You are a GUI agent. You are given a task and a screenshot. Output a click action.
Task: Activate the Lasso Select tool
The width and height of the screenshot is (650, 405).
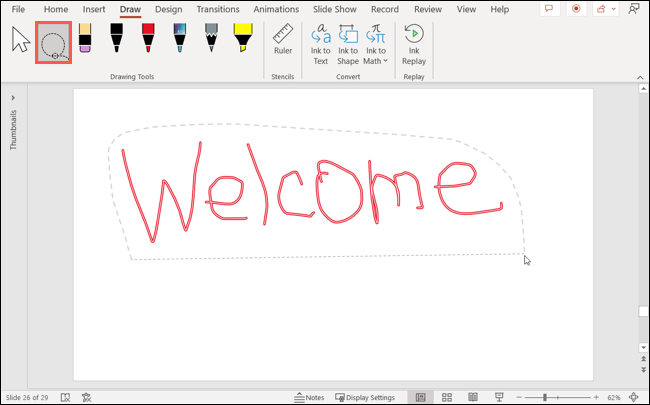pyautogui.click(x=53, y=43)
